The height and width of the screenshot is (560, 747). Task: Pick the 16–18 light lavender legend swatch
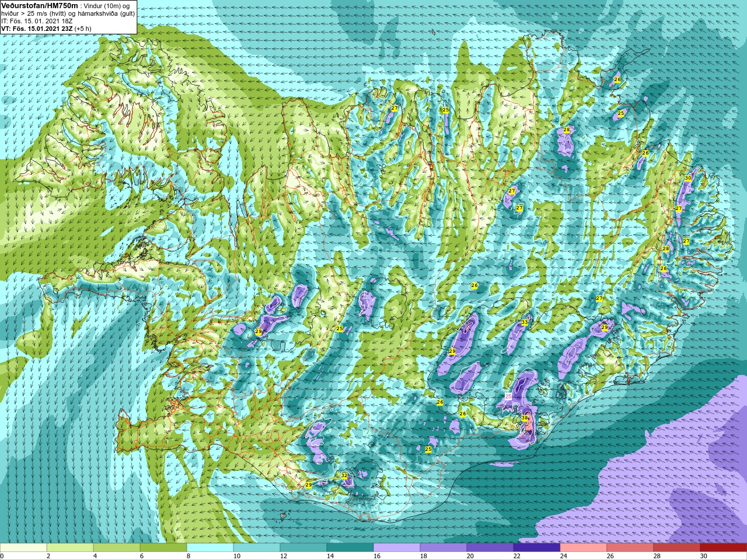point(397,548)
